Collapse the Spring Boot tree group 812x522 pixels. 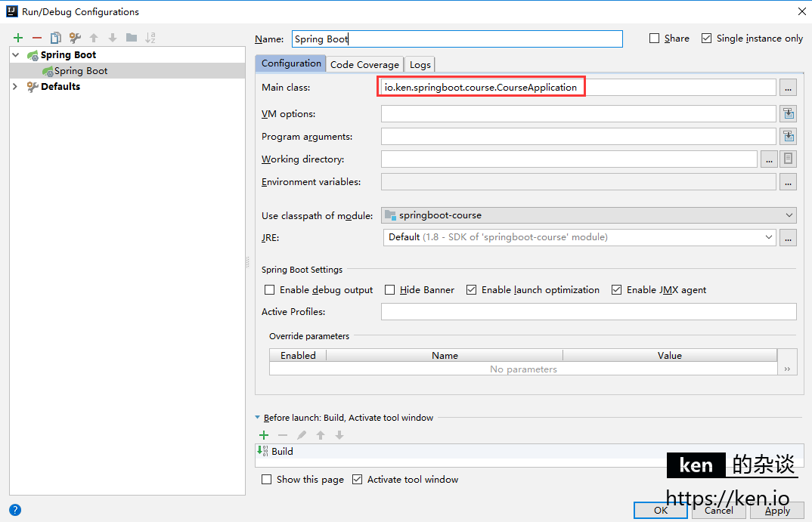pyautogui.click(x=16, y=55)
